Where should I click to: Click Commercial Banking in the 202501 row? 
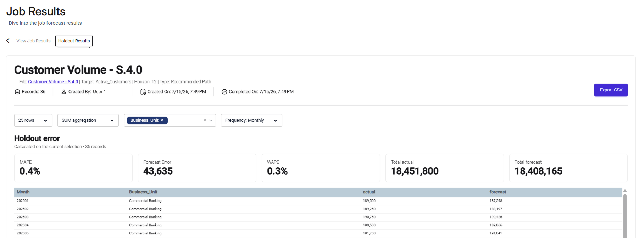pos(145,201)
